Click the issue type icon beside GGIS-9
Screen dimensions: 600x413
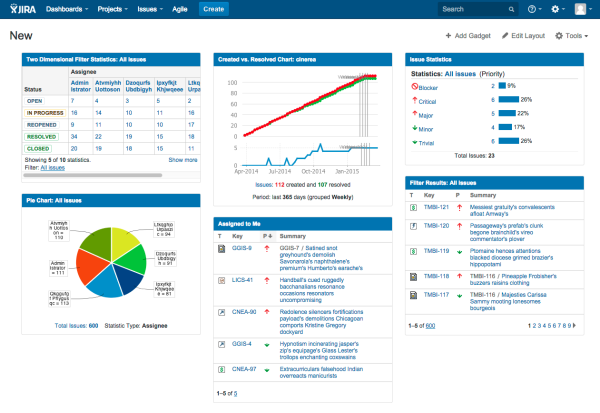221,247
